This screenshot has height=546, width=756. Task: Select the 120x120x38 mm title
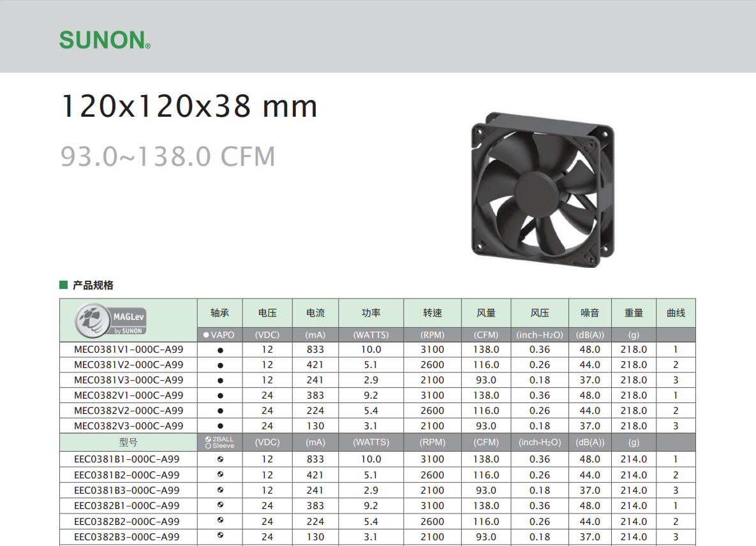coord(189,106)
